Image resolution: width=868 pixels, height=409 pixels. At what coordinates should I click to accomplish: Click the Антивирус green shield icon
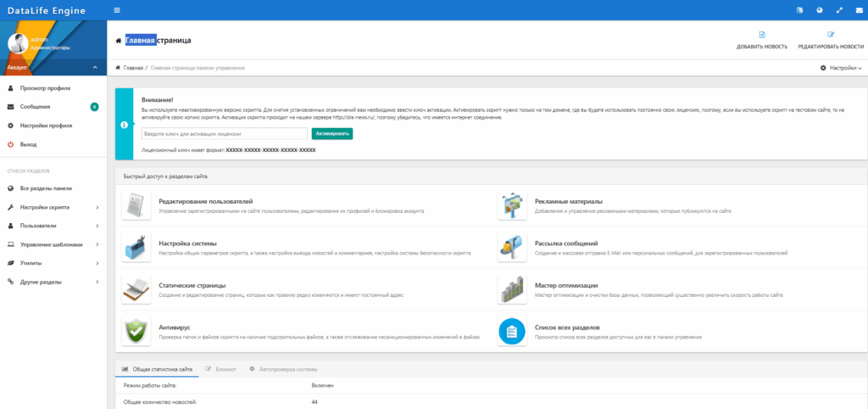[x=136, y=331]
